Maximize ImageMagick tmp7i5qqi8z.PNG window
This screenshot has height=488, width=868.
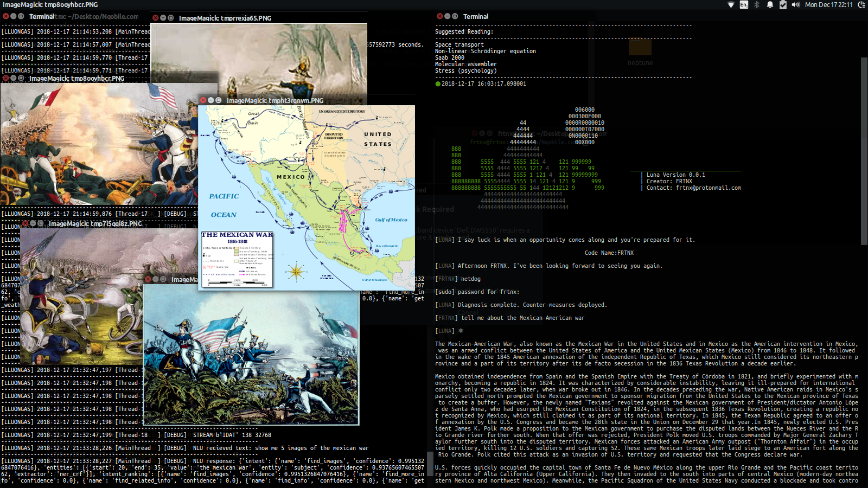pos(41,223)
